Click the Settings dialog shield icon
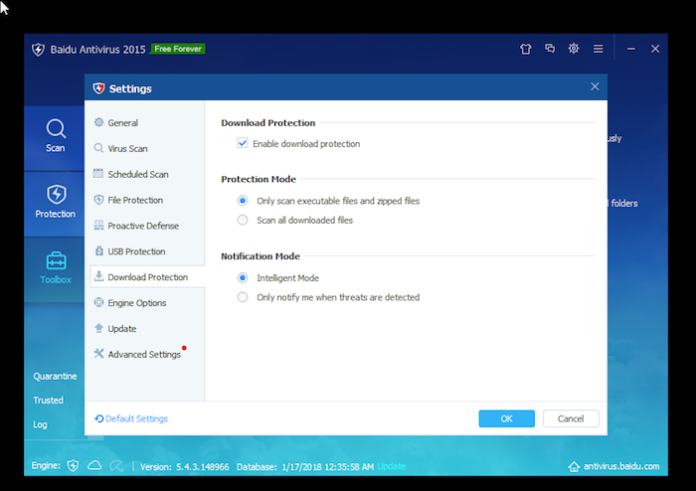The image size is (696, 491). pyautogui.click(x=99, y=88)
